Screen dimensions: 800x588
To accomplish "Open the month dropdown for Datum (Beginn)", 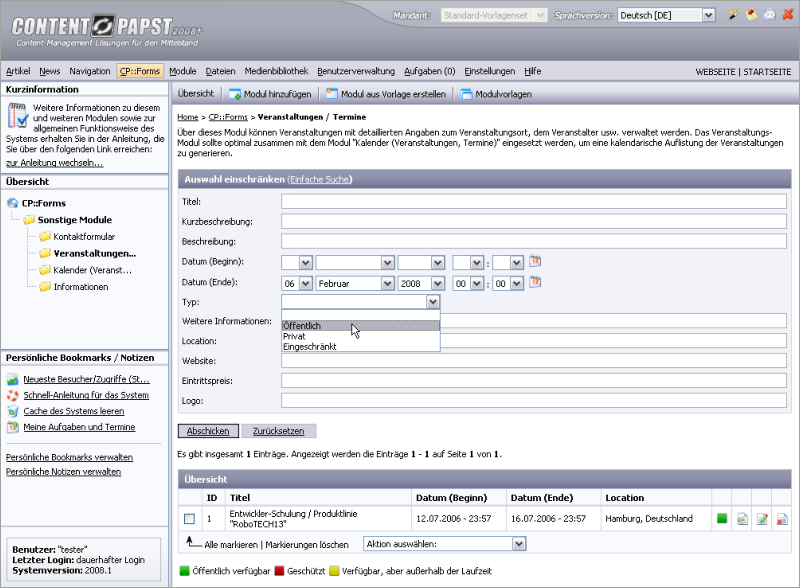I will (355, 262).
